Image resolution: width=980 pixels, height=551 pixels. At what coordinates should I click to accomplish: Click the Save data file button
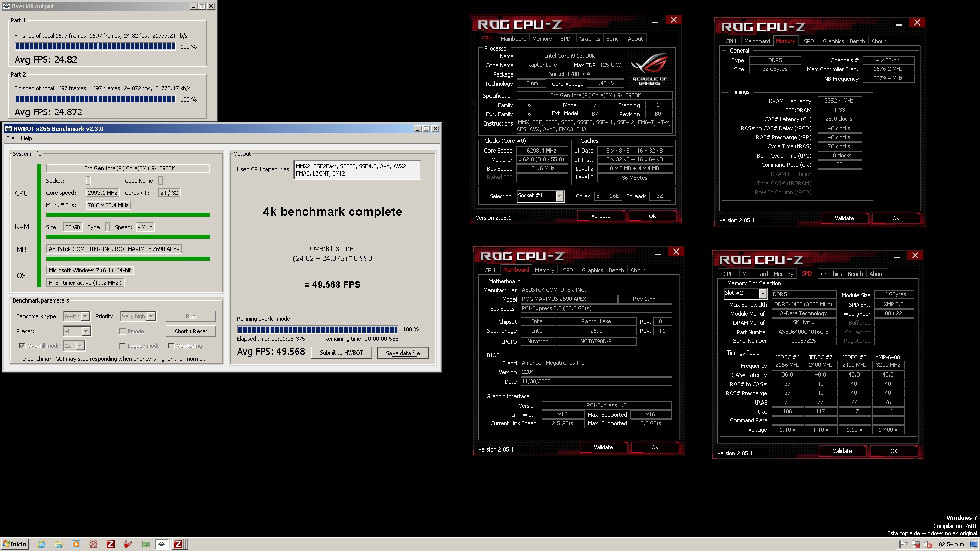(x=403, y=353)
